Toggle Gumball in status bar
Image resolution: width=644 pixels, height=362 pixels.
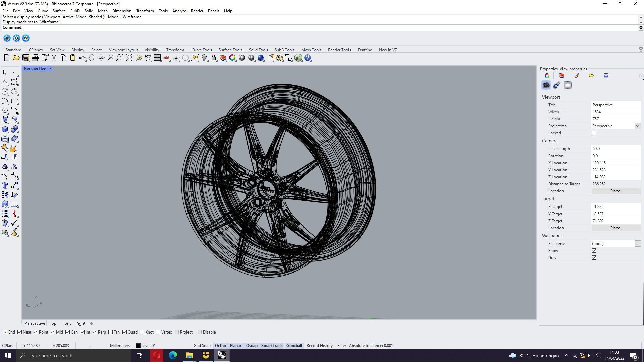(294, 346)
